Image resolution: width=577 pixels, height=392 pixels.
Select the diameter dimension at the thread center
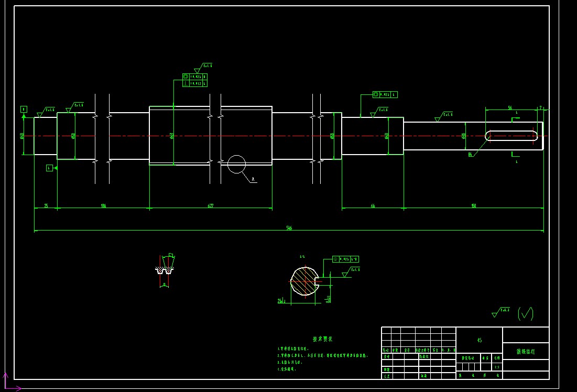(x=172, y=136)
